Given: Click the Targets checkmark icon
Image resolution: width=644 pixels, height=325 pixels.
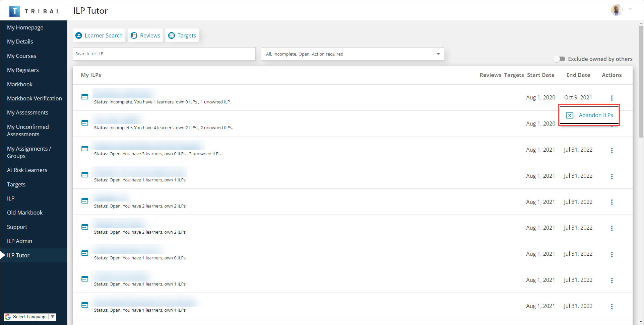Looking at the screenshot, I should tap(172, 35).
